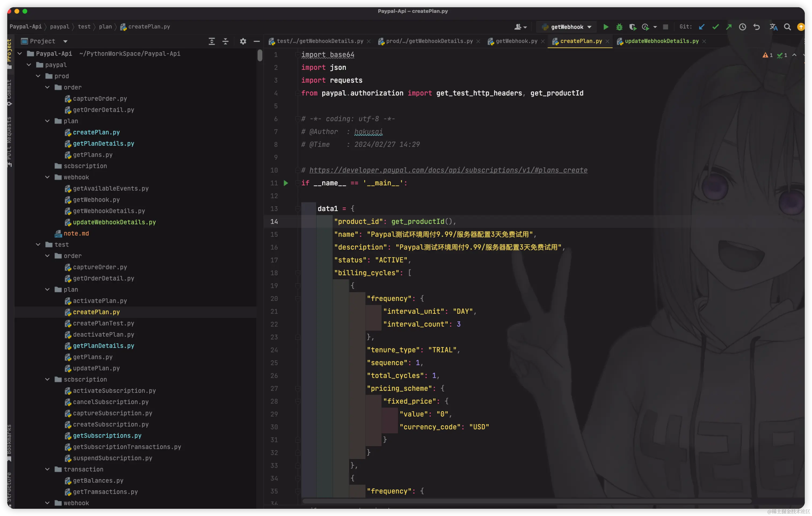This screenshot has height=516, width=812.
Task: Click the Git Update Project arrow
Action: click(x=702, y=27)
